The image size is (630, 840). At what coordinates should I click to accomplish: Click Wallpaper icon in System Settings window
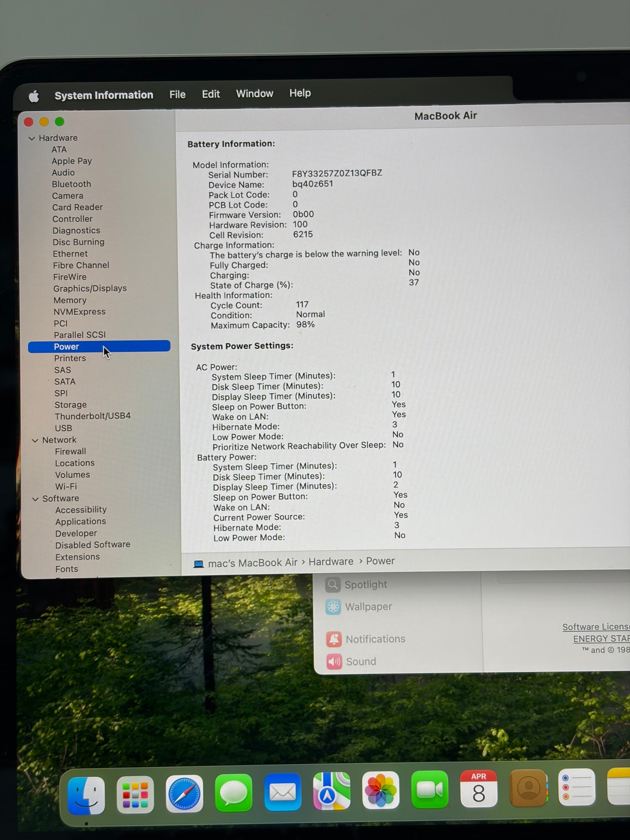coord(333,607)
